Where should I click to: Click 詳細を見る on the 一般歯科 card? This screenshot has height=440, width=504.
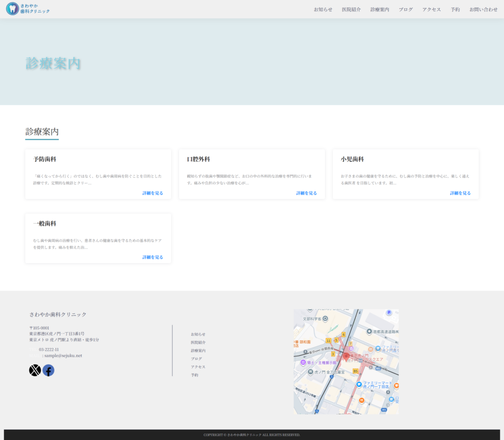153,257
